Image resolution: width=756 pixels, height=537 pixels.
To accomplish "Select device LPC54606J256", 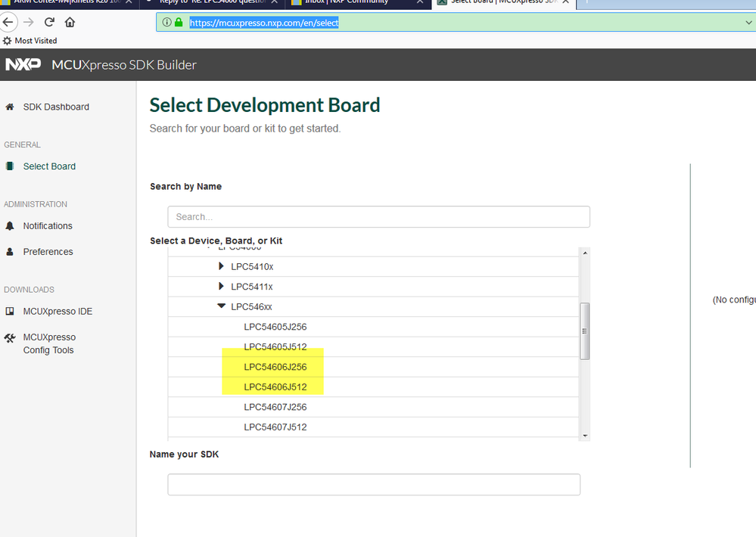I will pos(275,368).
